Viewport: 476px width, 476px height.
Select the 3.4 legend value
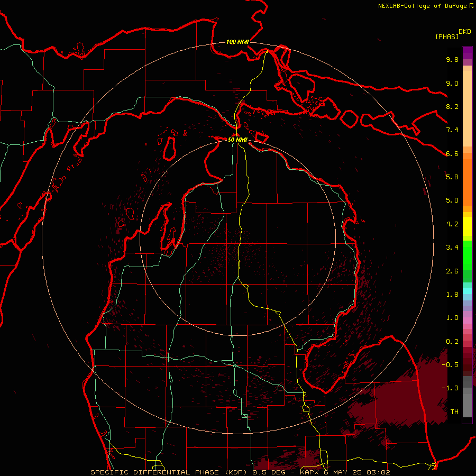click(x=452, y=248)
